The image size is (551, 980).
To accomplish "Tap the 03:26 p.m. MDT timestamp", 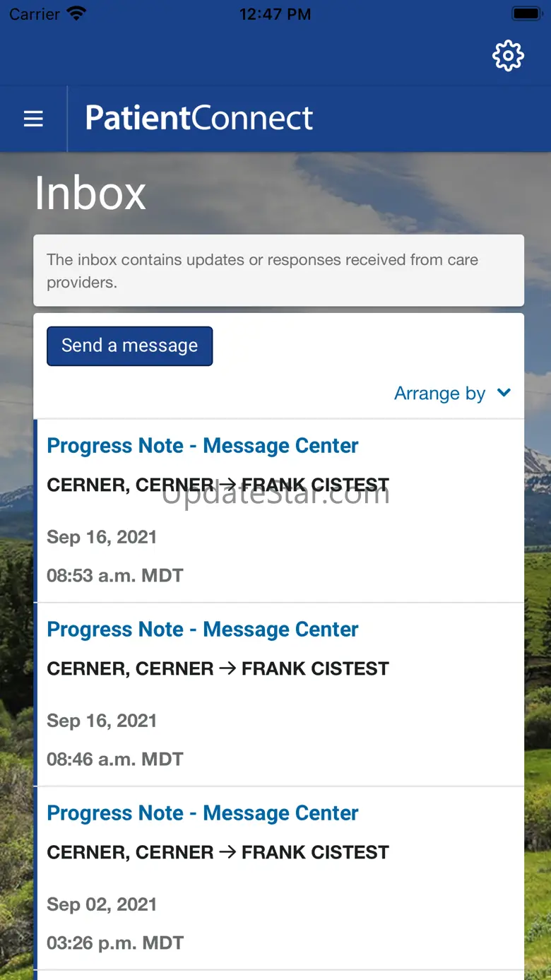I will click(x=115, y=943).
